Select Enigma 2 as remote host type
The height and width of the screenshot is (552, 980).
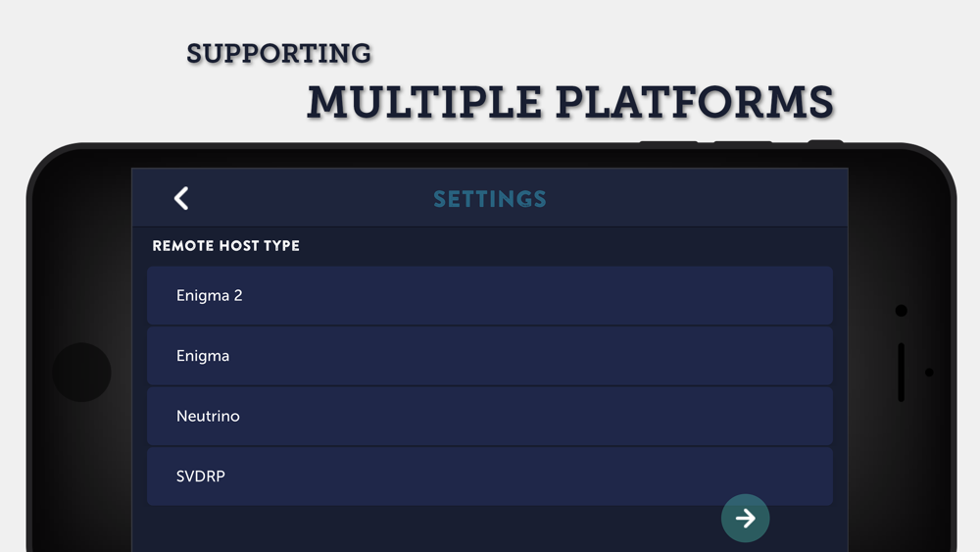pyautogui.click(x=489, y=295)
